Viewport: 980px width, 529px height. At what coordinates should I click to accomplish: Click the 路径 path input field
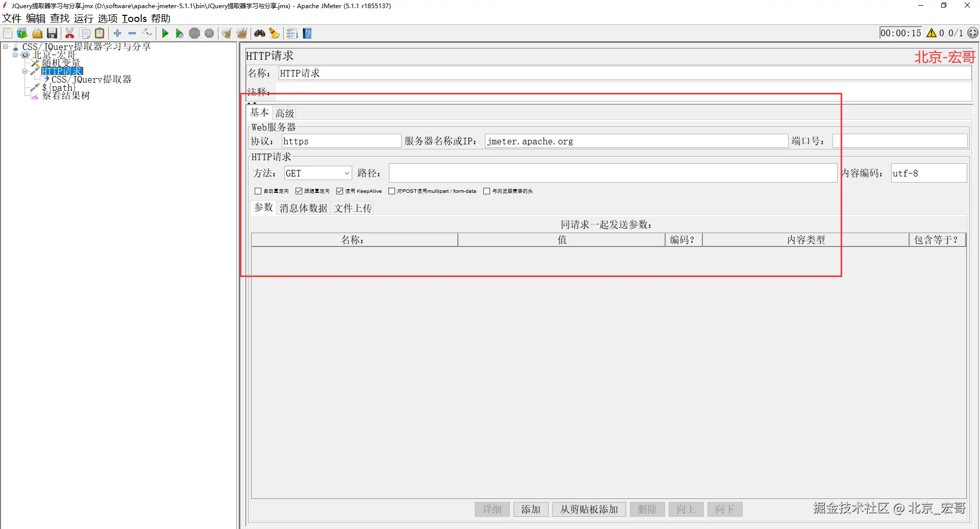click(613, 173)
